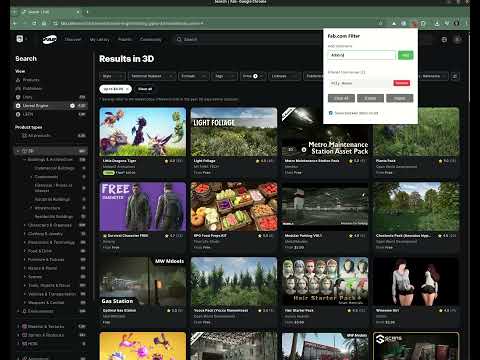480x360 pixels.
Task: Expand the Licenses filter dropdown
Action: [284, 76]
